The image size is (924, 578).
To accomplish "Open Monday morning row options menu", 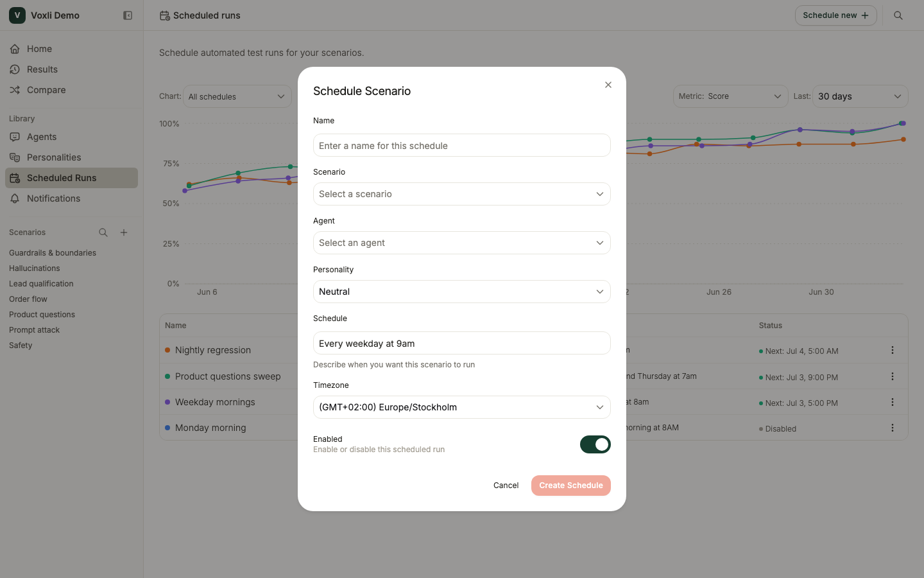I will coord(893,428).
